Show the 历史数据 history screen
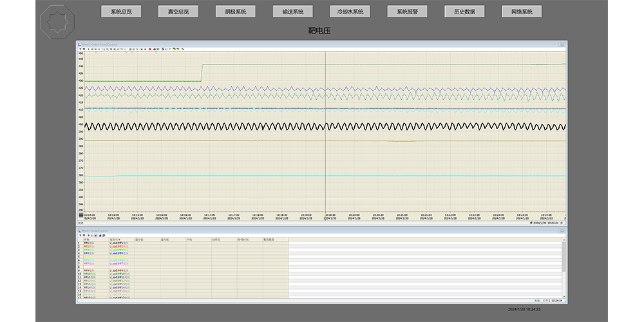Image resolution: width=644 pixels, height=322 pixels. coord(464,12)
